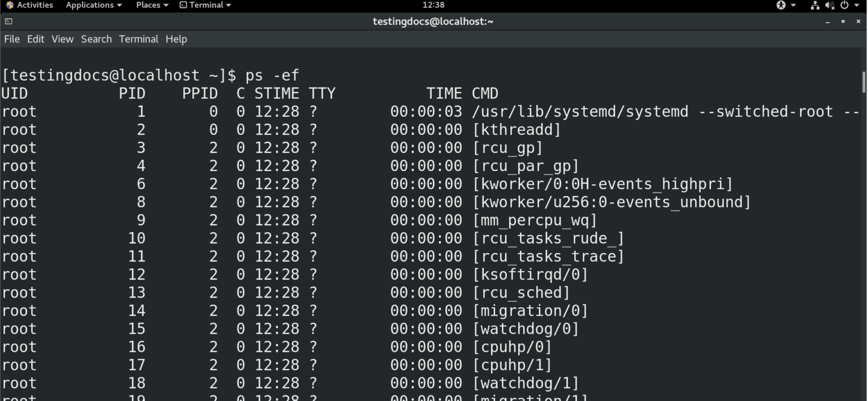Image resolution: width=868 pixels, height=401 pixels.
Task: Expand the power menu dropdown arrow
Action: [857, 5]
